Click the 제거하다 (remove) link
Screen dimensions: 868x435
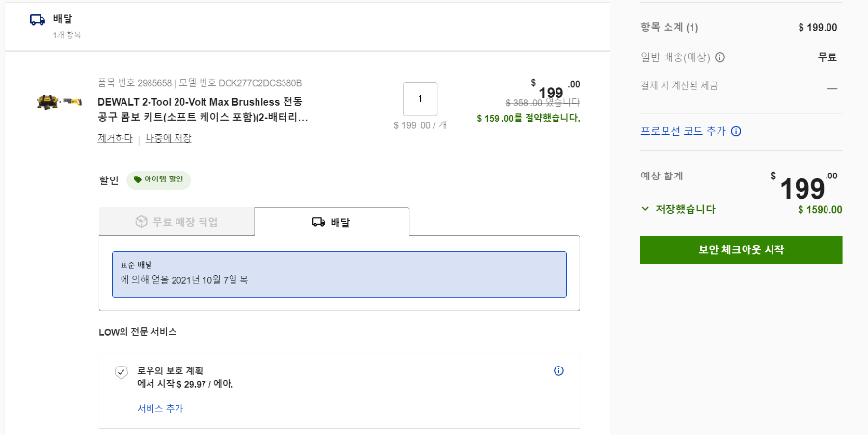[115, 138]
